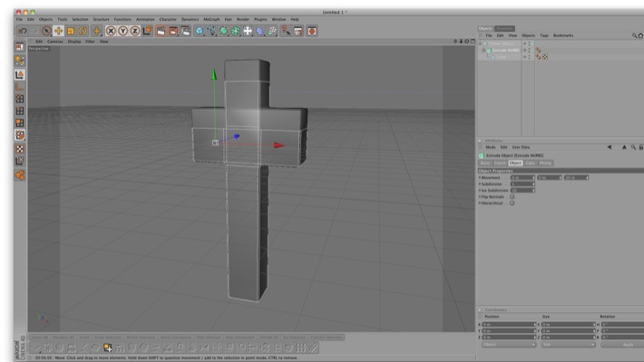Open the deformer objects capsule icon
Viewport: 644px width, 362px height.
point(260,31)
